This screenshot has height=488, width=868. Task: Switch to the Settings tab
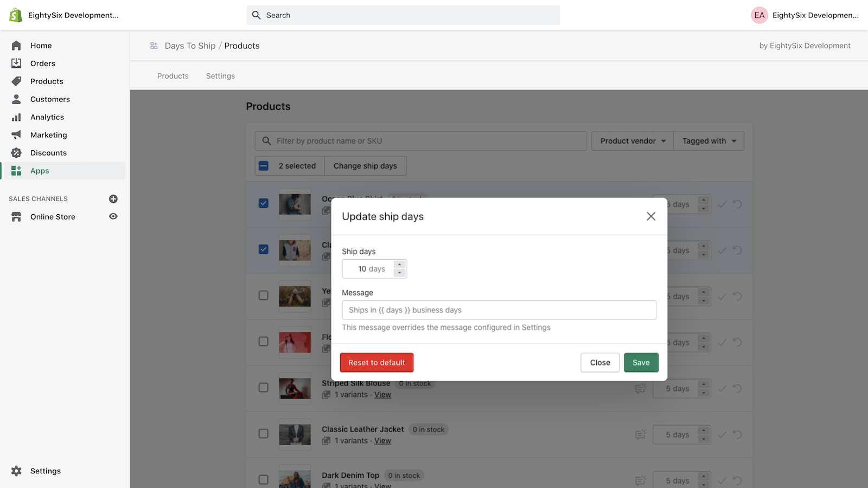point(220,76)
